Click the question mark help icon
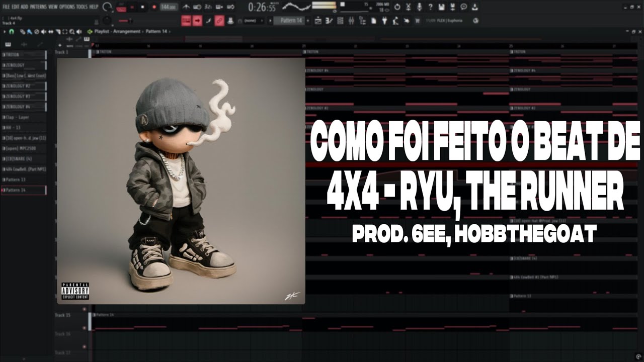This screenshot has width=644, height=362. click(x=430, y=7)
